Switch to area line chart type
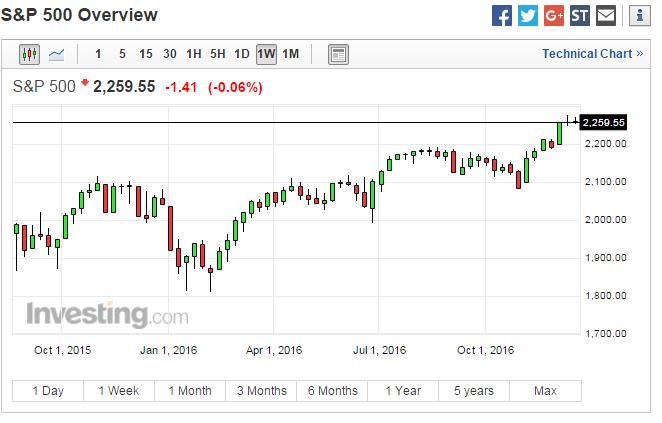662x423 pixels. [x=57, y=54]
